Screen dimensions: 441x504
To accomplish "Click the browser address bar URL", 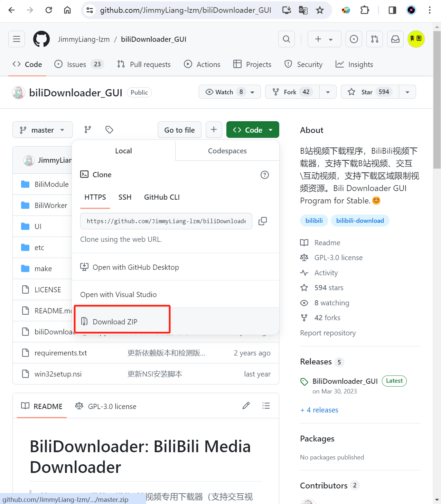I will [186, 10].
